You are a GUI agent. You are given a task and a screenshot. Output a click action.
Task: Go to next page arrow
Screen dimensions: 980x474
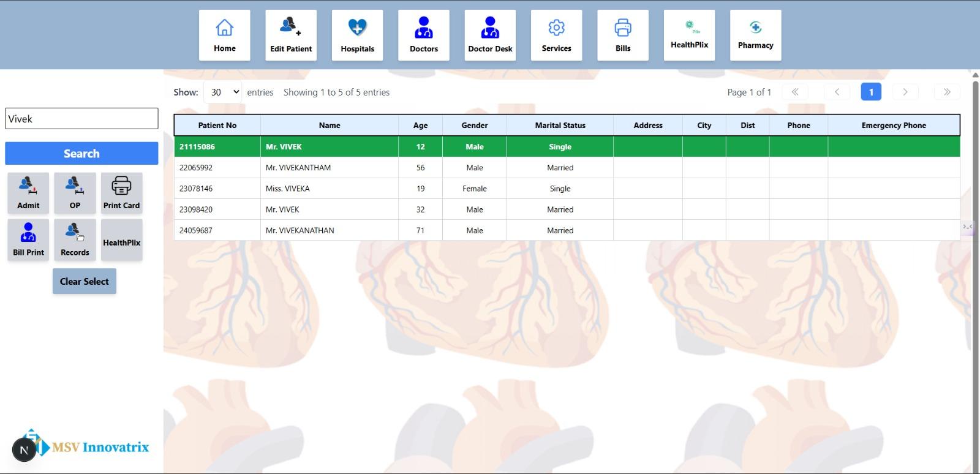[x=905, y=92]
